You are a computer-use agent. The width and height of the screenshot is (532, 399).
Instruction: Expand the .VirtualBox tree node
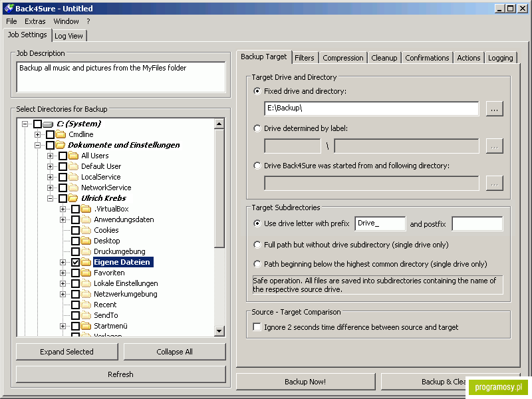[63, 209]
